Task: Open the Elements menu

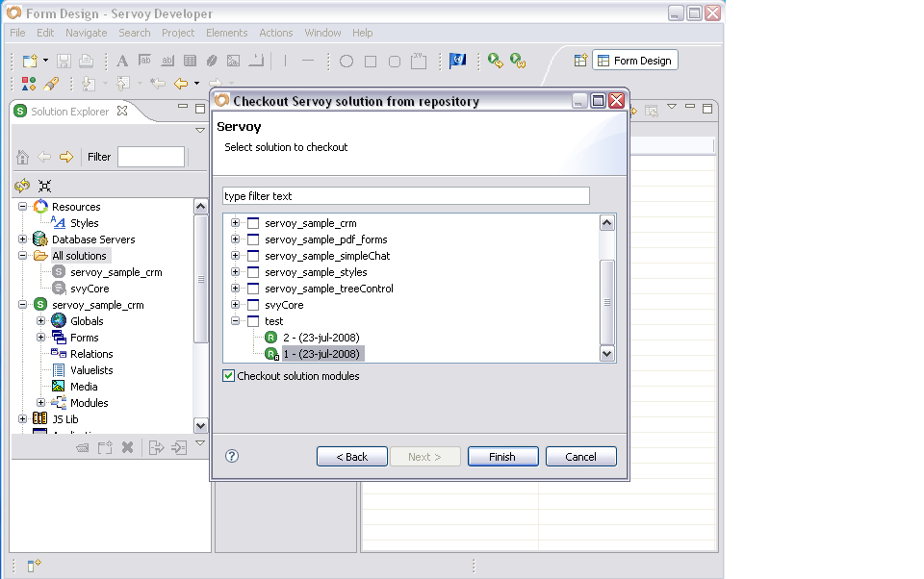Action: [x=227, y=33]
